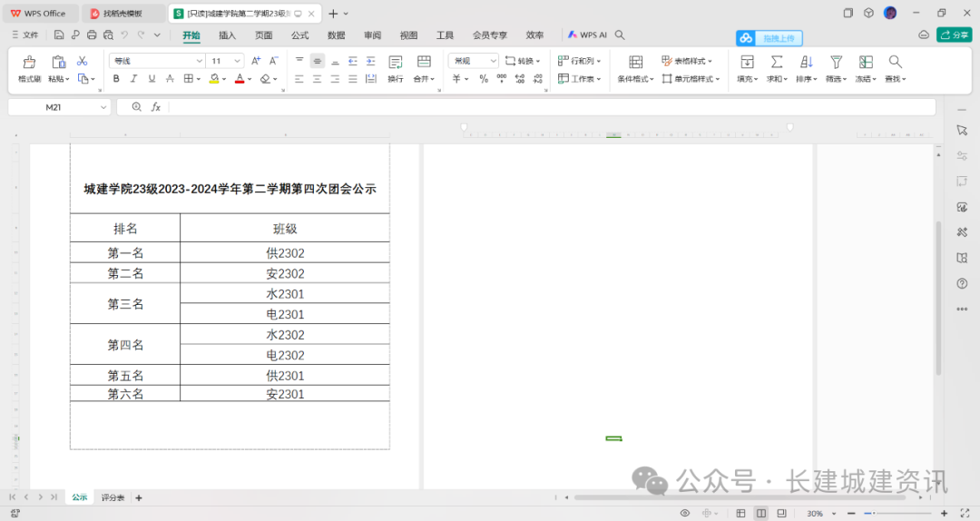980x521 pixels.
Task: Click the Increase Indent icon
Action: (370, 61)
